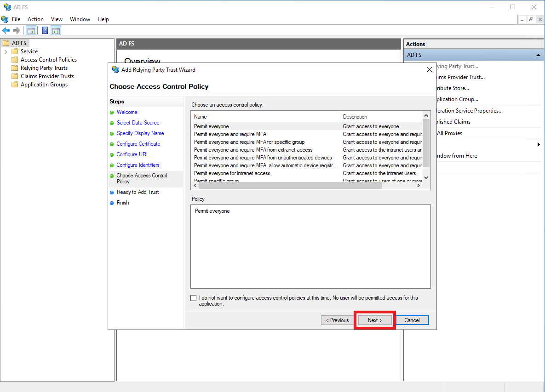Select the Relying Party Trusts folder

[45, 68]
